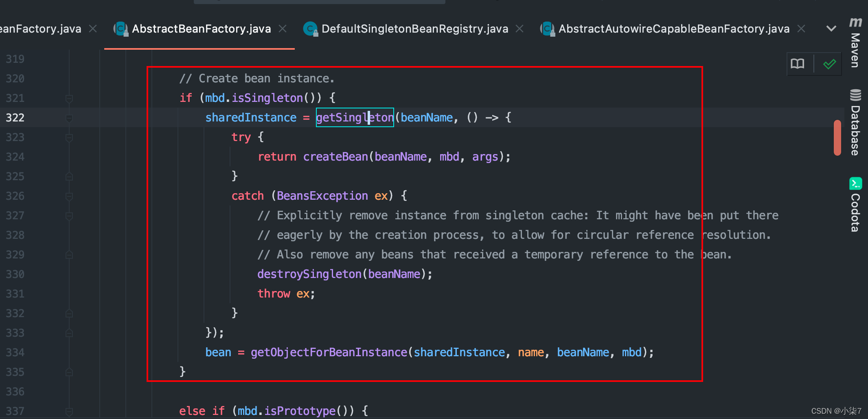Collapse the if block at line 321
The height and width of the screenshot is (419, 868).
tap(69, 98)
